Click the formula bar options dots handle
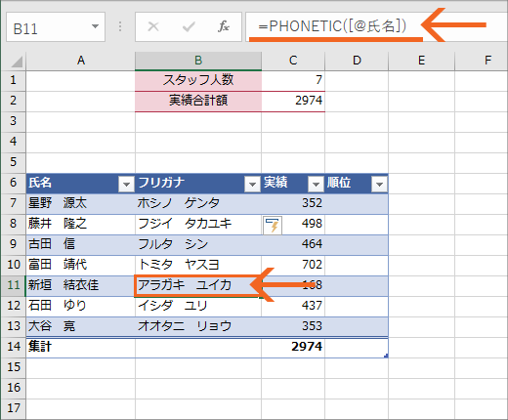The height and width of the screenshot is (420, 508). coord(120,26)
